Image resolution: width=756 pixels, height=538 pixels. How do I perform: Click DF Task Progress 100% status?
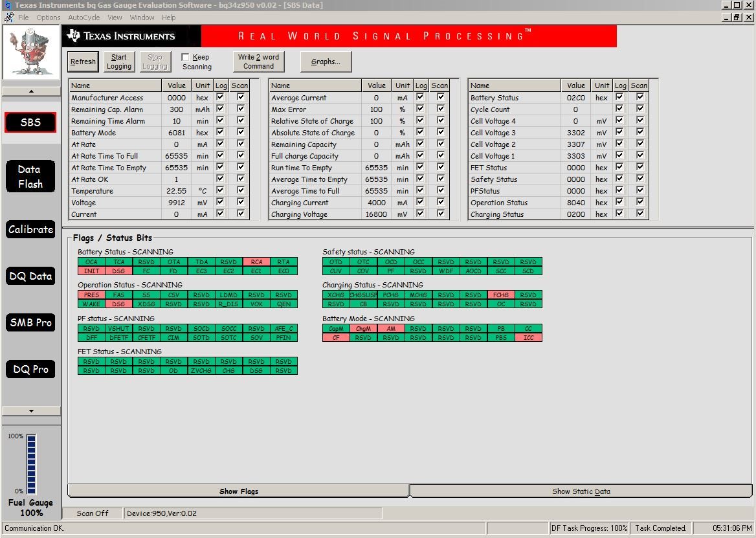tap(589, 528)
